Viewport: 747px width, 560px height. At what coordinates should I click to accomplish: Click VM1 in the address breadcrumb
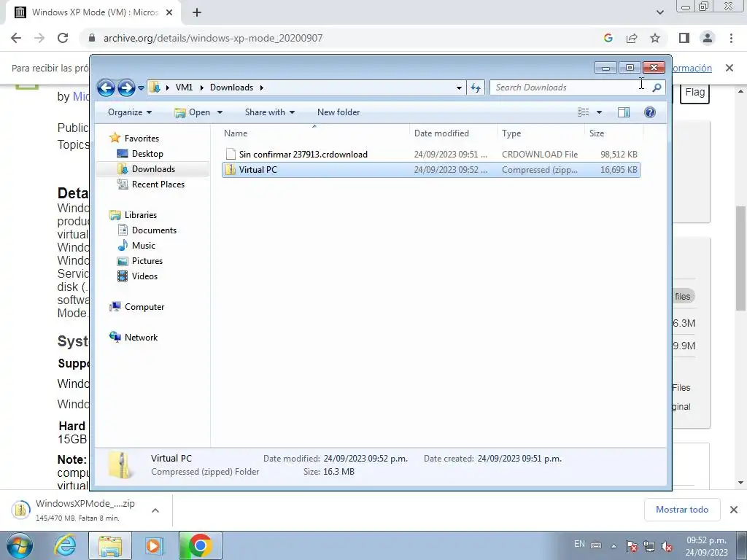[x=184, y=87]
